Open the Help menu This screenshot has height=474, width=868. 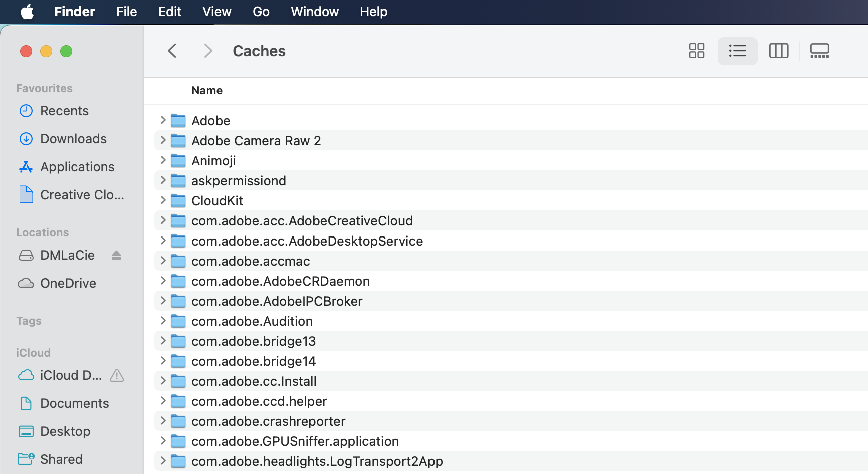click(x=374, y=12)
